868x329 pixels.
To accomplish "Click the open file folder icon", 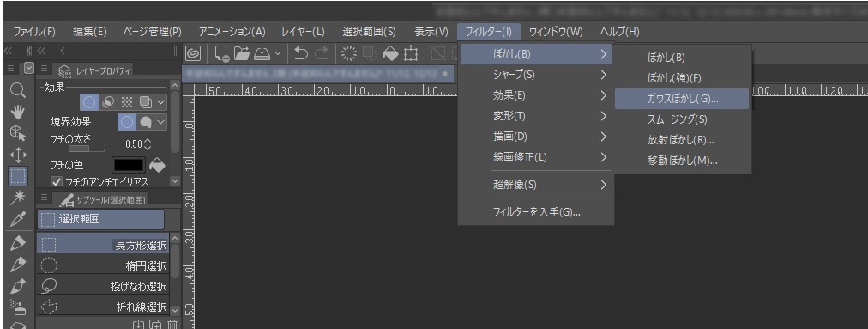I will tap(241, 53).
